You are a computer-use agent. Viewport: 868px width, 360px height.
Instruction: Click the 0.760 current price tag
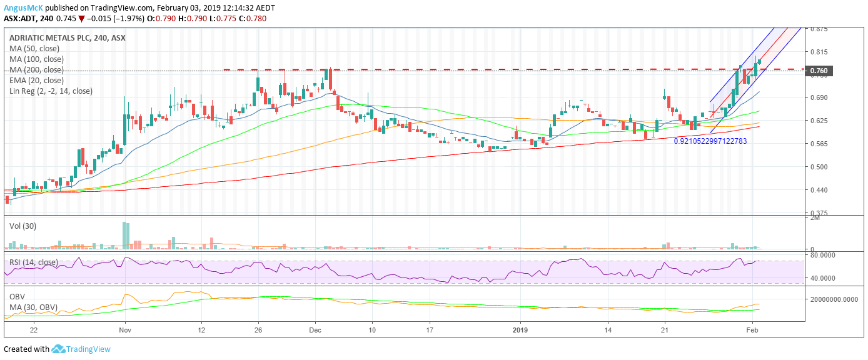pos(819,71)
